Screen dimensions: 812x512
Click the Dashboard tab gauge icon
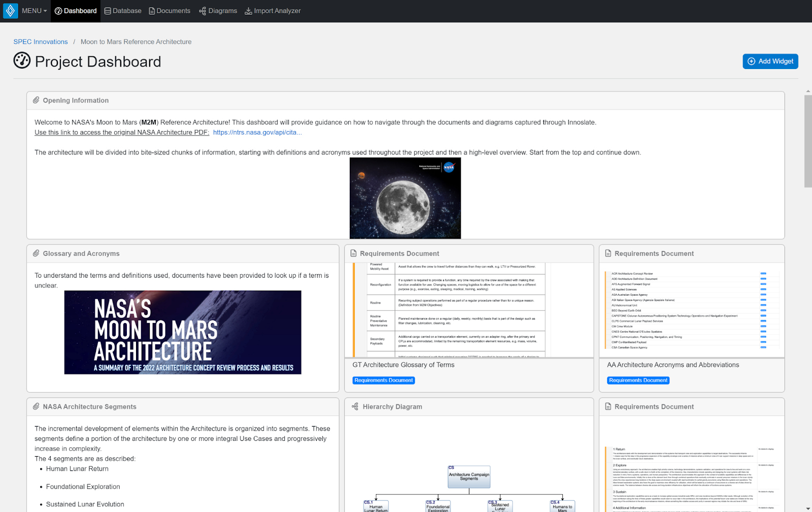58,11
